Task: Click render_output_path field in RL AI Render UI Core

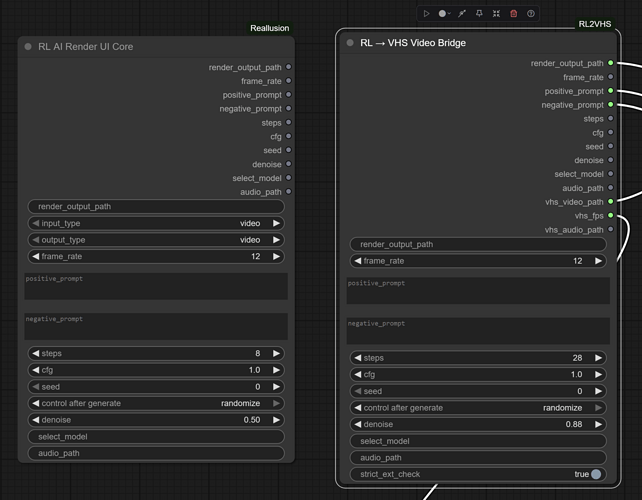Action: pos(156,206)
